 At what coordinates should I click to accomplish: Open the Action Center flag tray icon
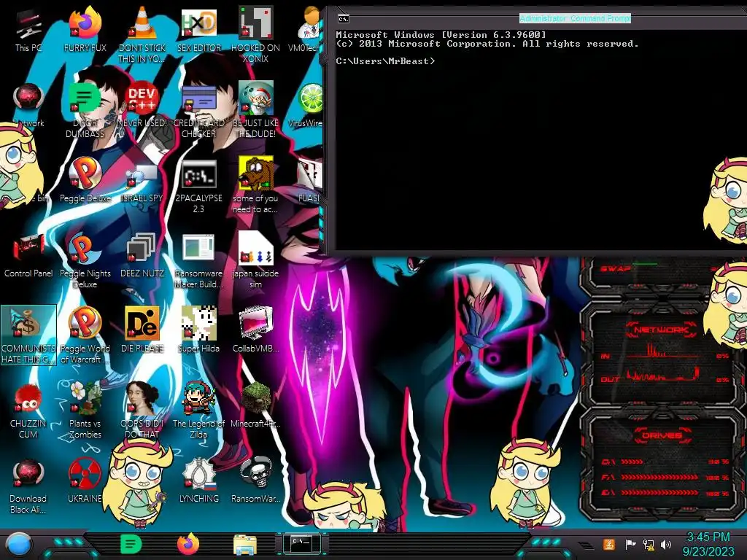631,544
